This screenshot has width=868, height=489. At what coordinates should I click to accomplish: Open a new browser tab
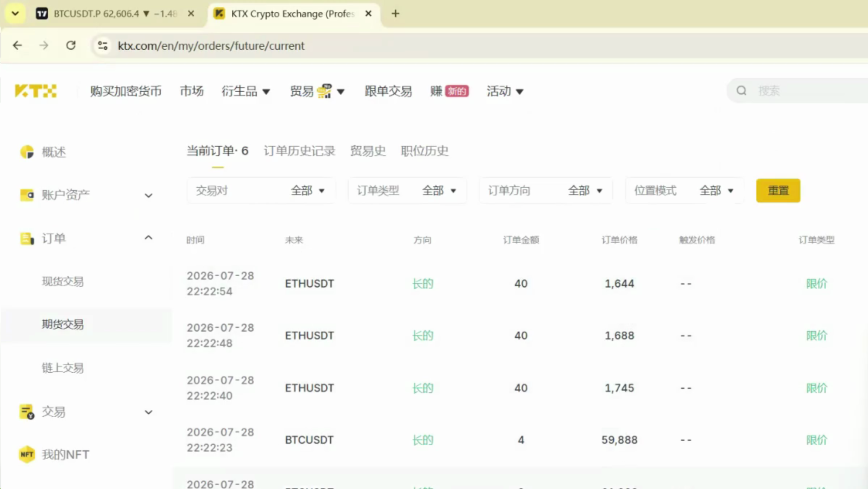(395, 13)
